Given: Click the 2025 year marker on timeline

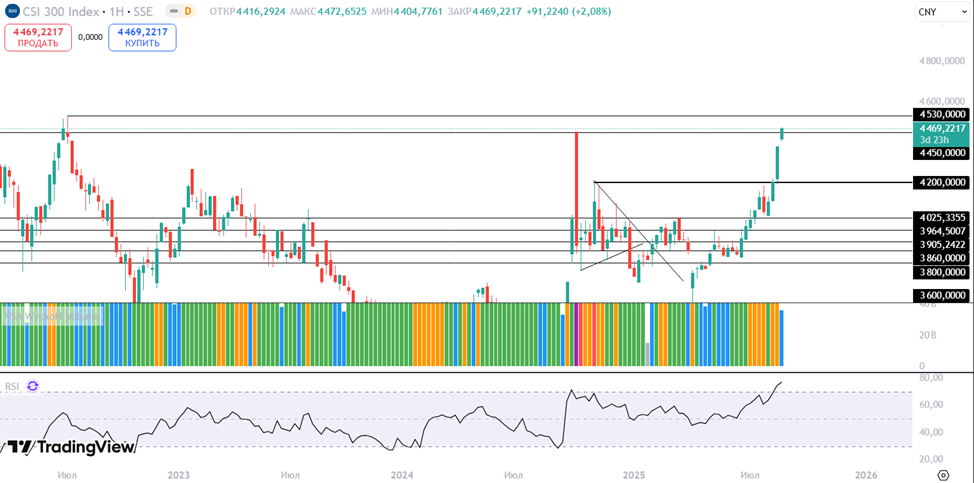Looking at the screenshot, I should coord(633,474).
